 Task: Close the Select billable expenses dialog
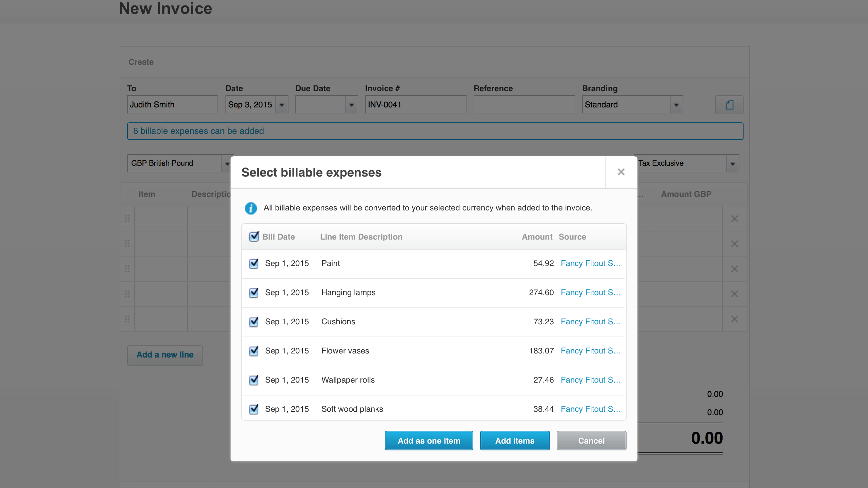621,172
